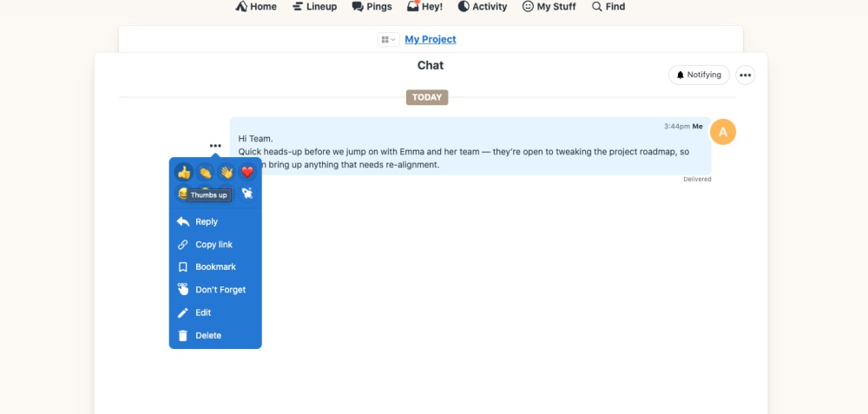React with the red heart emoji
The width and height of the screenshot is (868, 414).
click(x=247, y=173)
